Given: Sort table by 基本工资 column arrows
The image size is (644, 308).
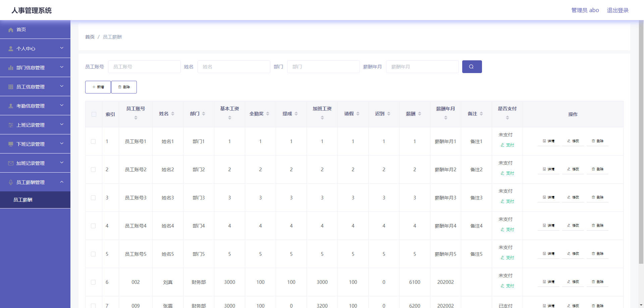Looking at the screenshot, I should click(x=230, y=118).
